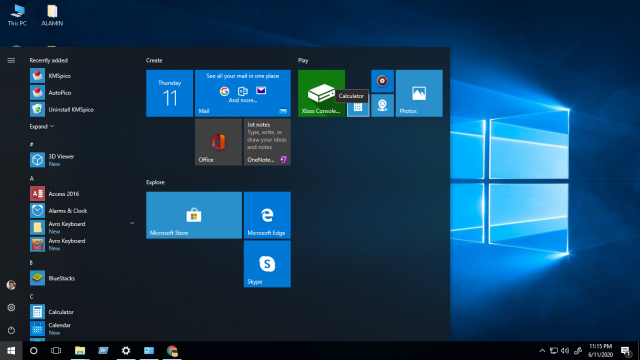
Task: Open KMSpico from Recently added
Action: pos(82,76)
